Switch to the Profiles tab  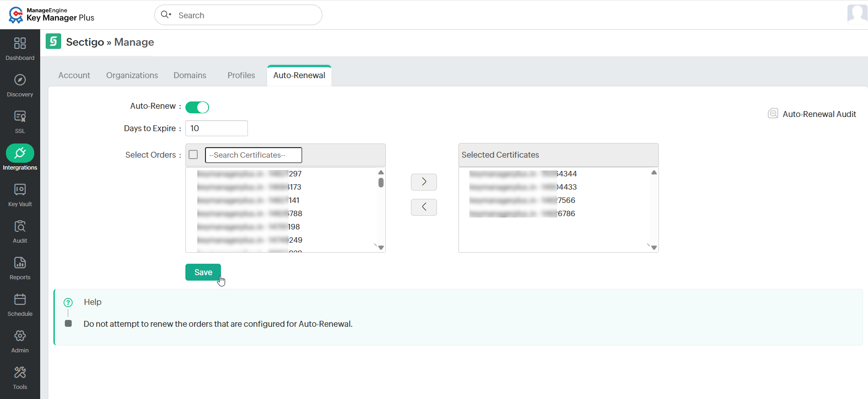241,75
